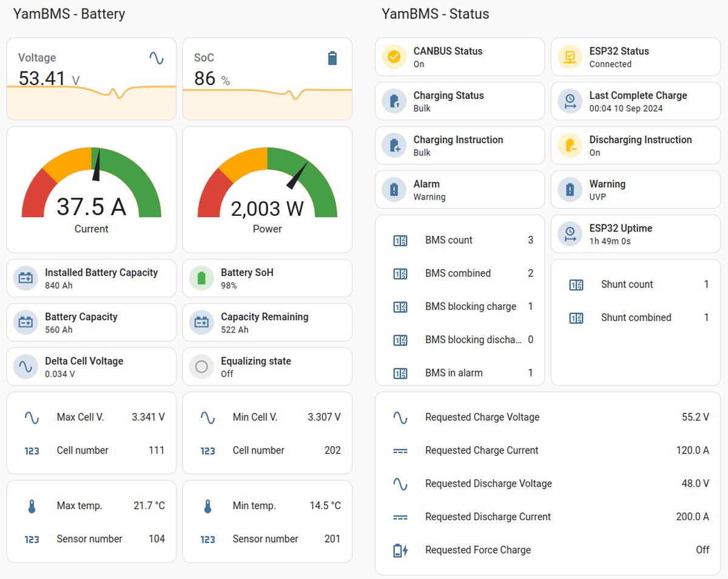Open the Current gauge showing 37.5 A
Screen dimensions: 728x579
pos(92,189)
